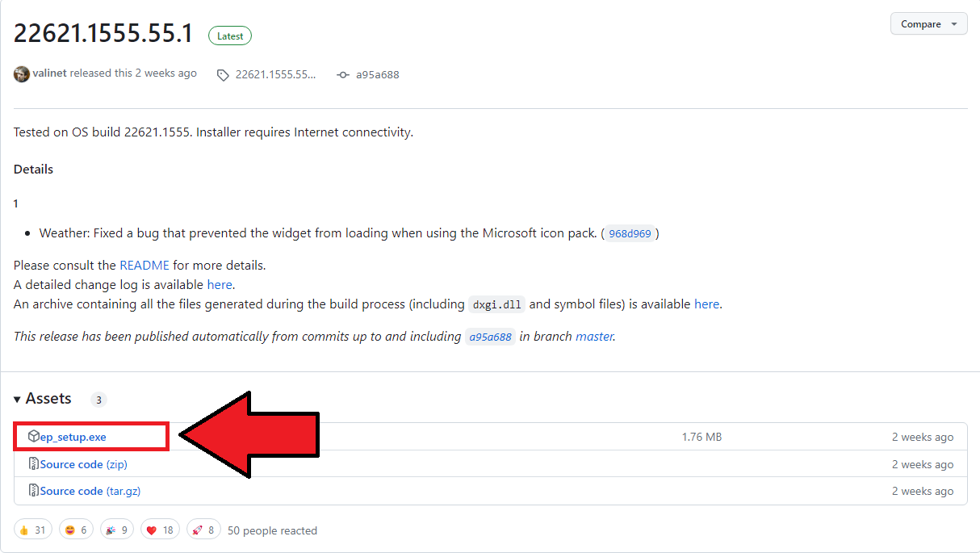Open commit a95a688 in header

pyautogui.click(x=378, y=74)
